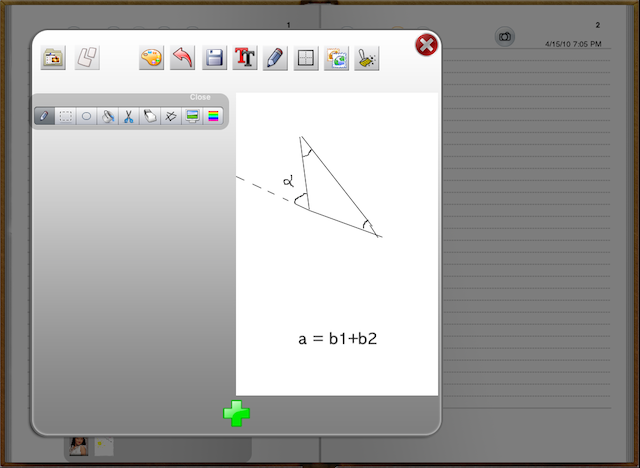Choose the ellipse shape tool
Screen dimensions: 640x468
[86, 116]
